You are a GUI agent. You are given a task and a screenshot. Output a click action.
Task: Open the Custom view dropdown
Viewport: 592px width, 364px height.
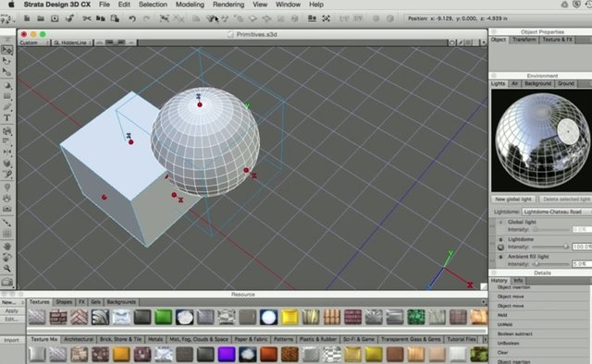pos(34,43)
